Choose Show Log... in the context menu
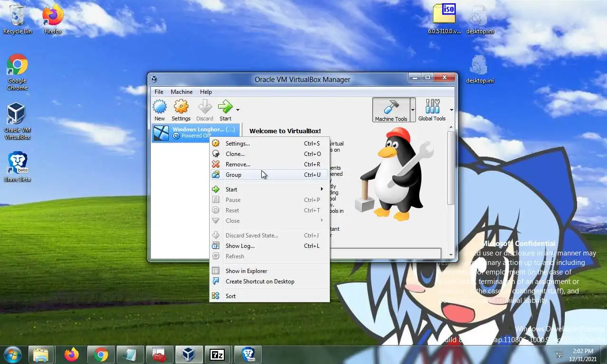The width and height of the screenshot is (607, 364). (x=269, y=246)
